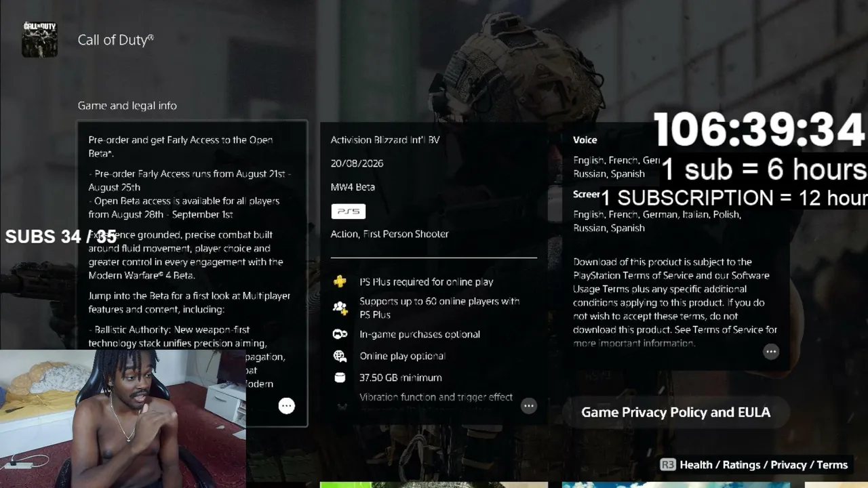Image resolution: width=868 pixels, height=488 pixels.
Task: Click "Vibration function and trigger effect" text
Action: (436, 397)
